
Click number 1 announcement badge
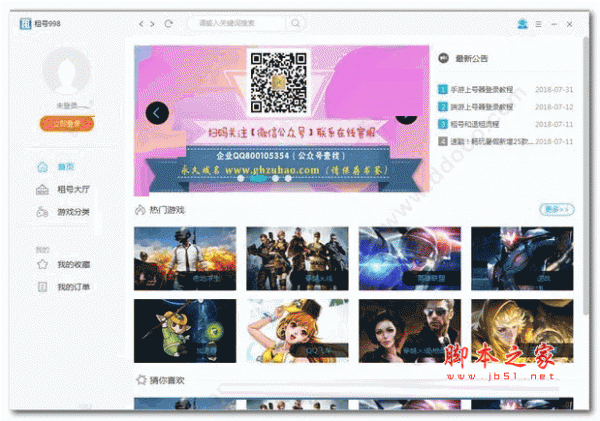click(x=442, y=90)
